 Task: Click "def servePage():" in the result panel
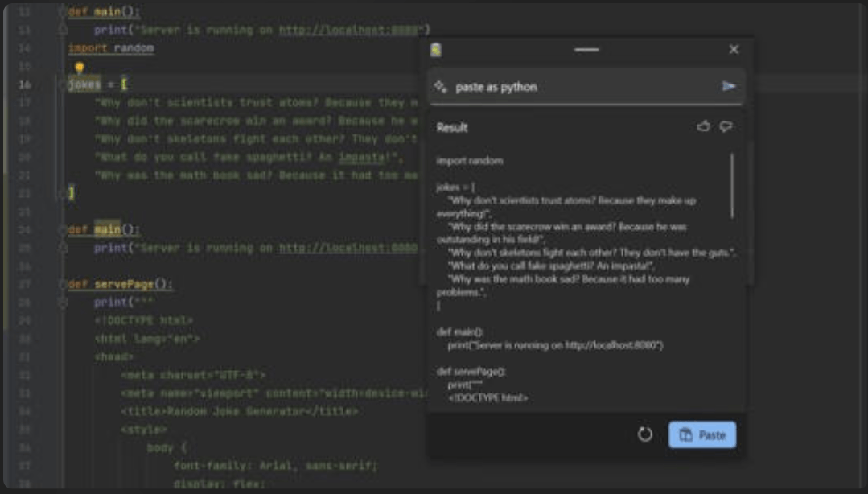471,372
